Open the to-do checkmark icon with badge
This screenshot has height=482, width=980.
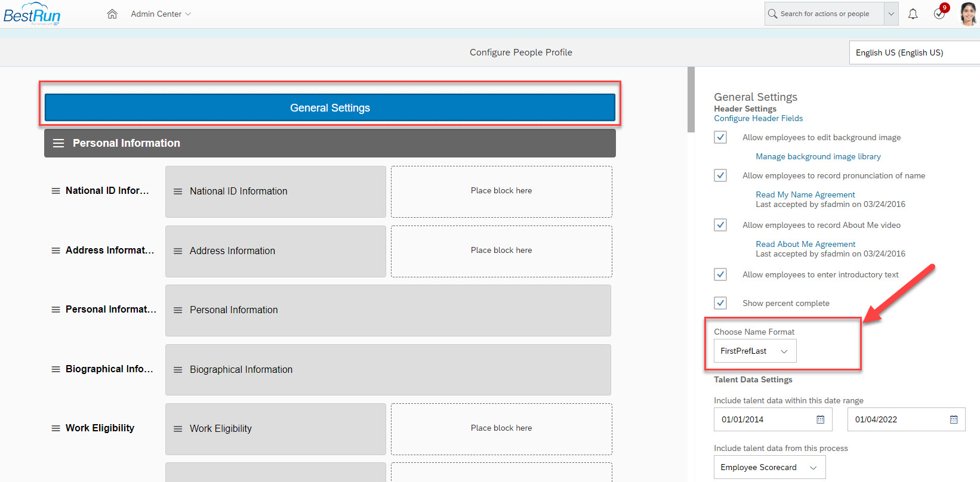pos(940,13)
